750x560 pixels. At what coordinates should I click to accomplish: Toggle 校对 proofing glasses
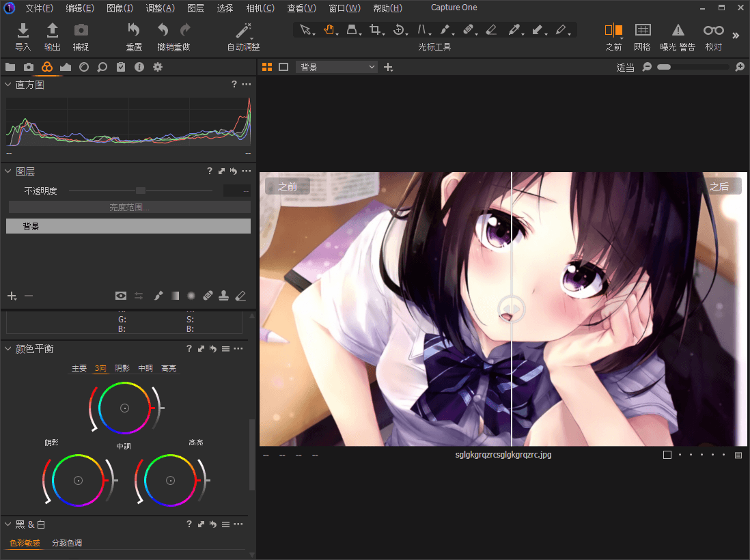[713, 30]
